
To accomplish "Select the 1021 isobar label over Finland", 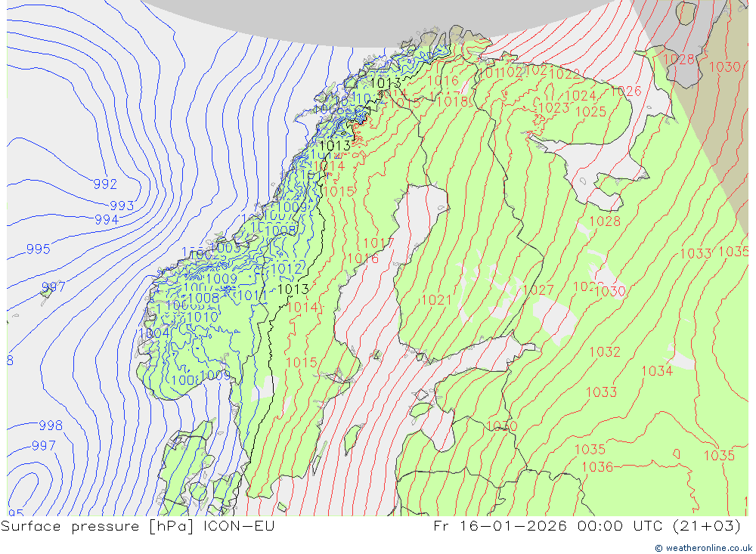I will point(436,300).
